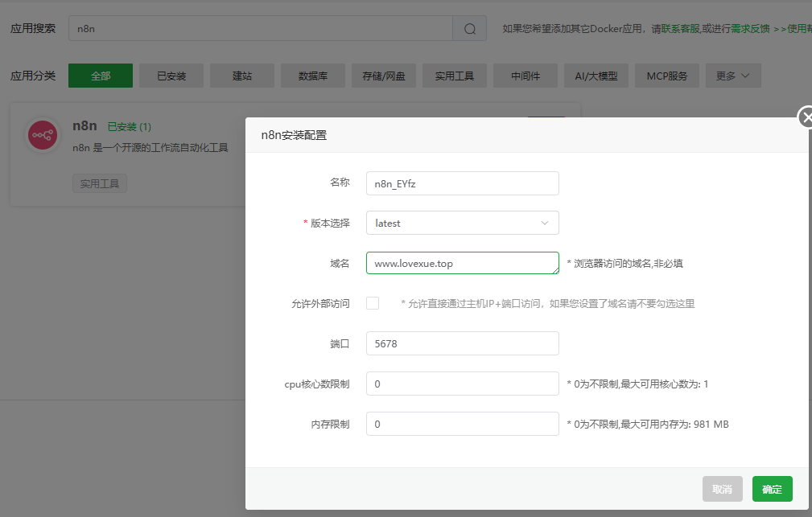Click the 确定 confirm button
812x517 pixels.
coord(771,489)
